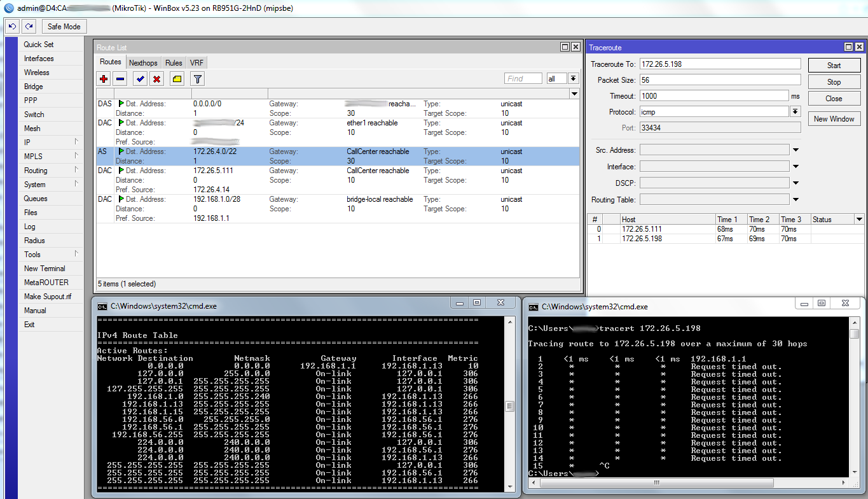Open the Wireless menu
This screenshot has width=868, height=499.
[x=52, y=73]
